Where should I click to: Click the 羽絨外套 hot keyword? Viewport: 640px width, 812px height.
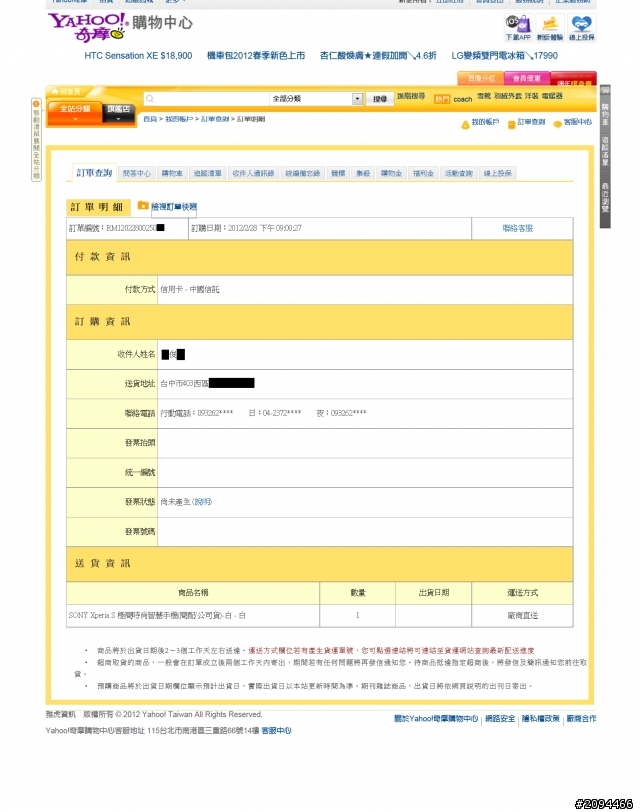coord(507,96)
